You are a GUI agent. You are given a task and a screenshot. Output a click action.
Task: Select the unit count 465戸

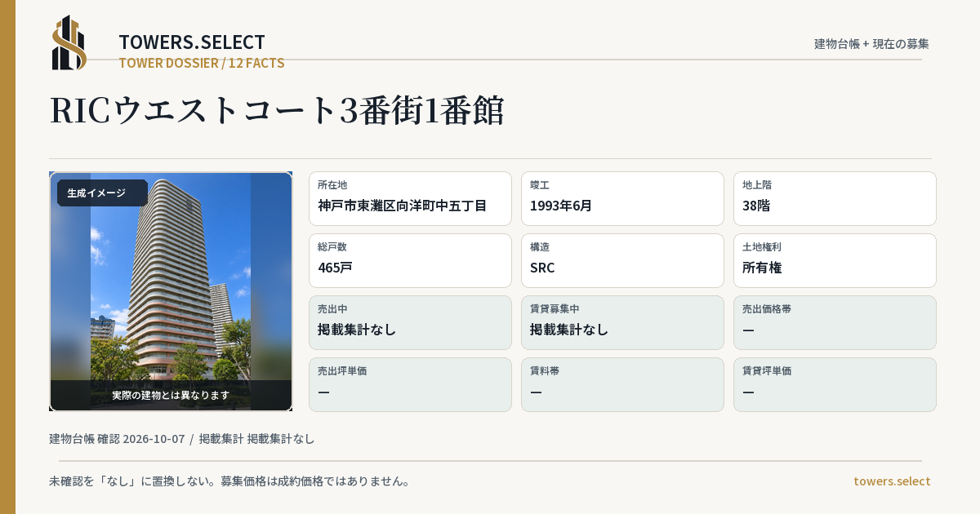click(x=335, y=268)
